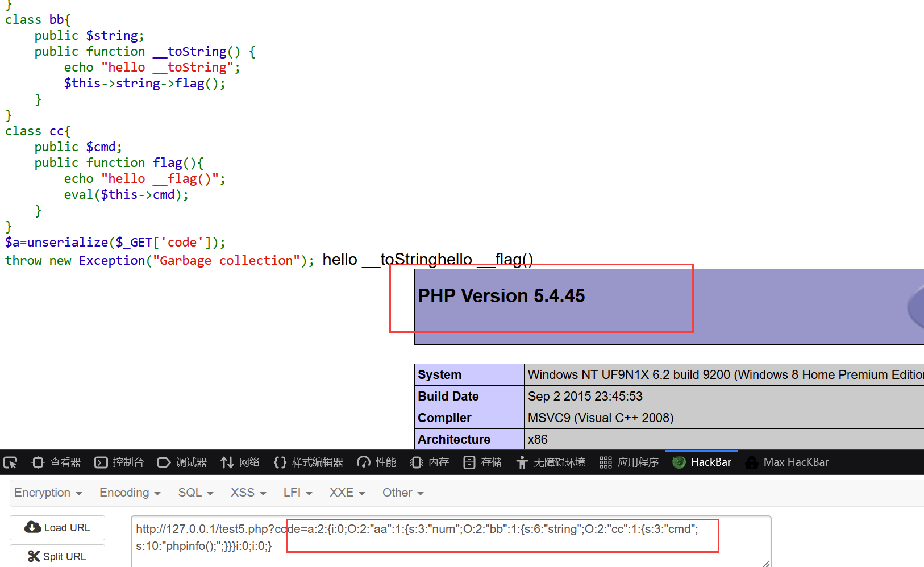Open the Accessibility (无障碍环境) panel
Viewport: 924px width, 567px height.
[x=551, y=462]
